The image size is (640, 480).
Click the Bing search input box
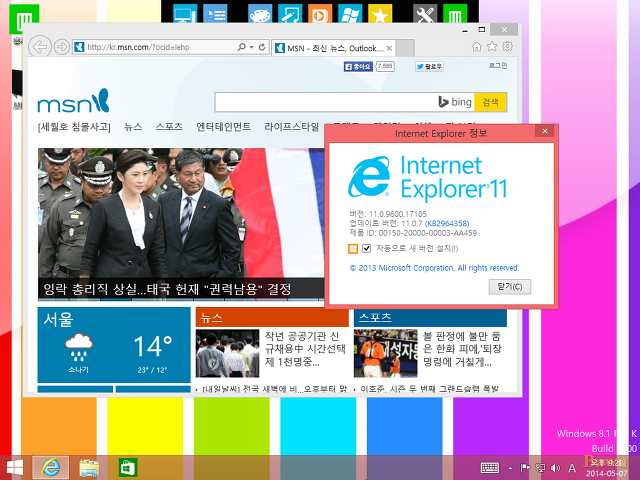[326, 102]
